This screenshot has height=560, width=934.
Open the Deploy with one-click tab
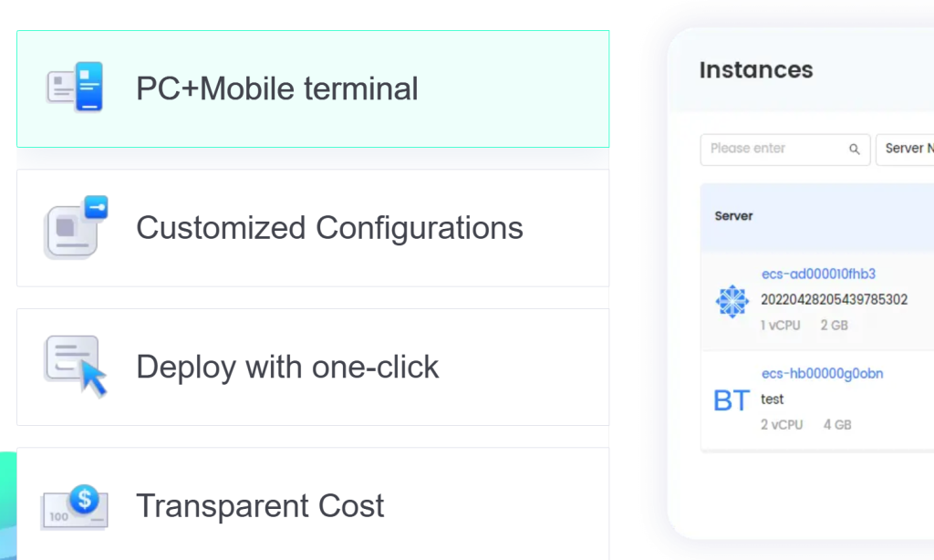pos(313,367)
